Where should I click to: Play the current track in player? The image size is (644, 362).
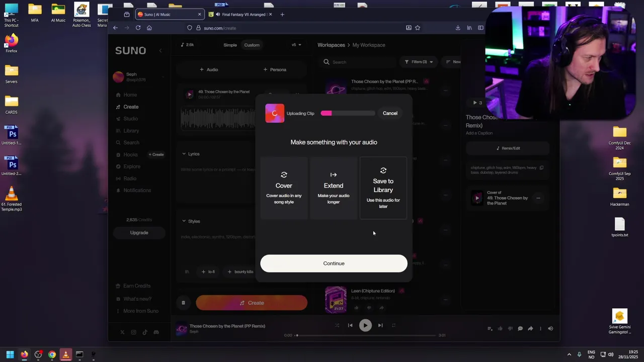[365, 325]
